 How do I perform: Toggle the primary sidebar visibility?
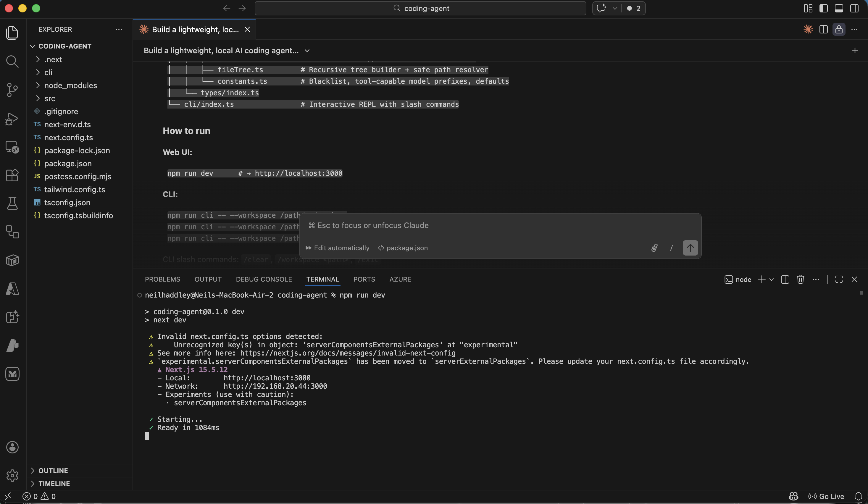(x=824, y=8)
